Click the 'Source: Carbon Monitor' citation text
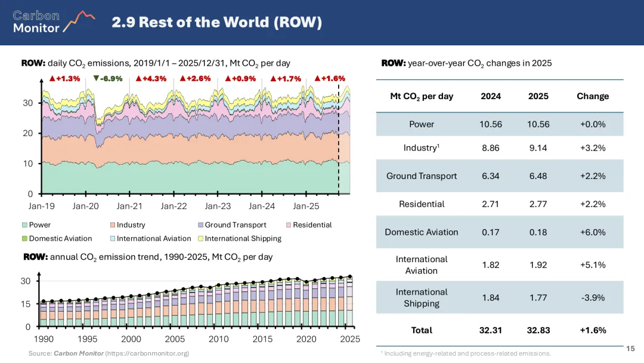 [x=109, y=353]
